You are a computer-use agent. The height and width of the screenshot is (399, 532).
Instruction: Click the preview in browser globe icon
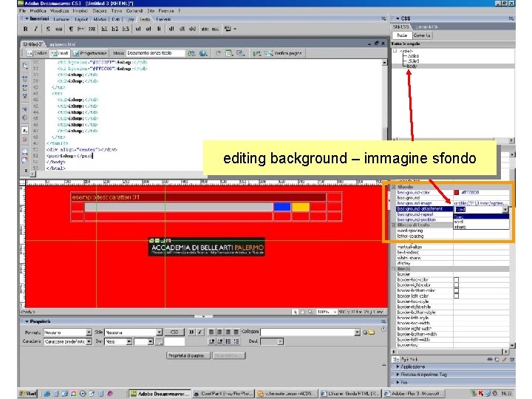click(x=203, y=53)
